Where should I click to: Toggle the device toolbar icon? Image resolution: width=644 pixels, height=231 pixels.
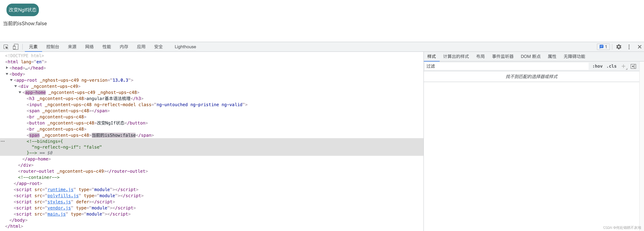point(15,47)
